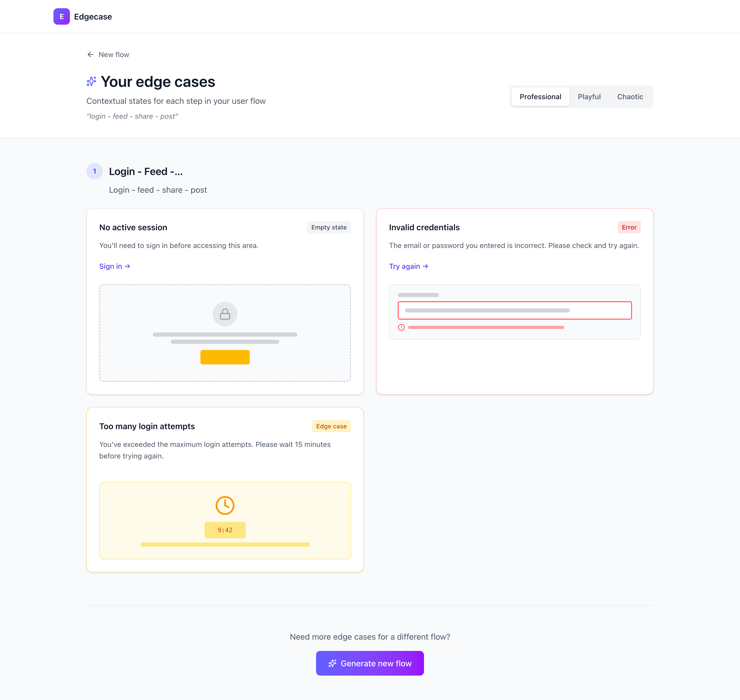Click the Too many login attempts title

[x=147, y=426]
